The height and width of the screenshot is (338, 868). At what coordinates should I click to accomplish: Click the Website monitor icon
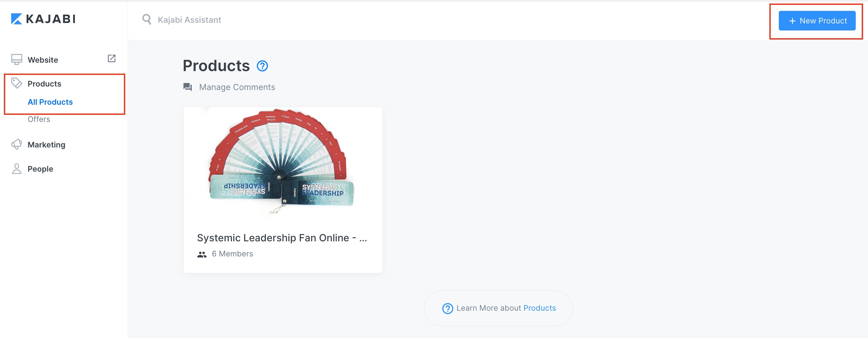tap(16, 60)
